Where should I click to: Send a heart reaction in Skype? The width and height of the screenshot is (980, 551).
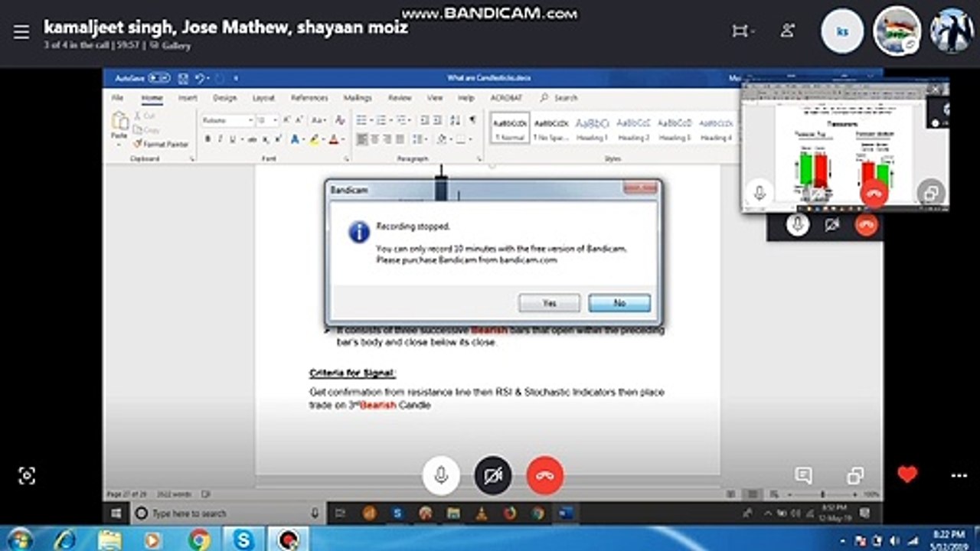907,475
